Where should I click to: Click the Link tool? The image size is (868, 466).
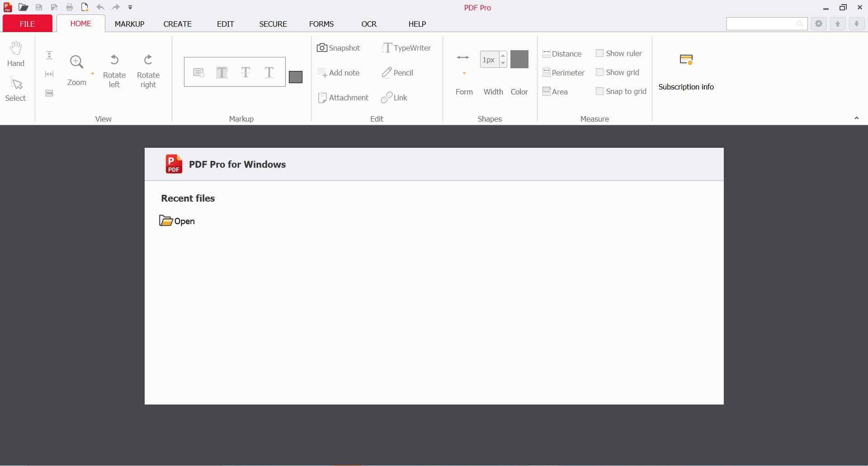coord(394,98)
